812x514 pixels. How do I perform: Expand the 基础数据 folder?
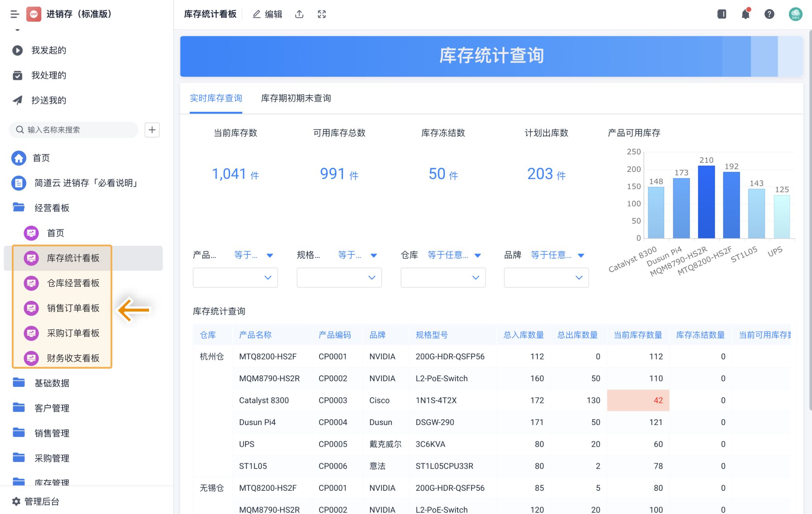click(52, 383)
